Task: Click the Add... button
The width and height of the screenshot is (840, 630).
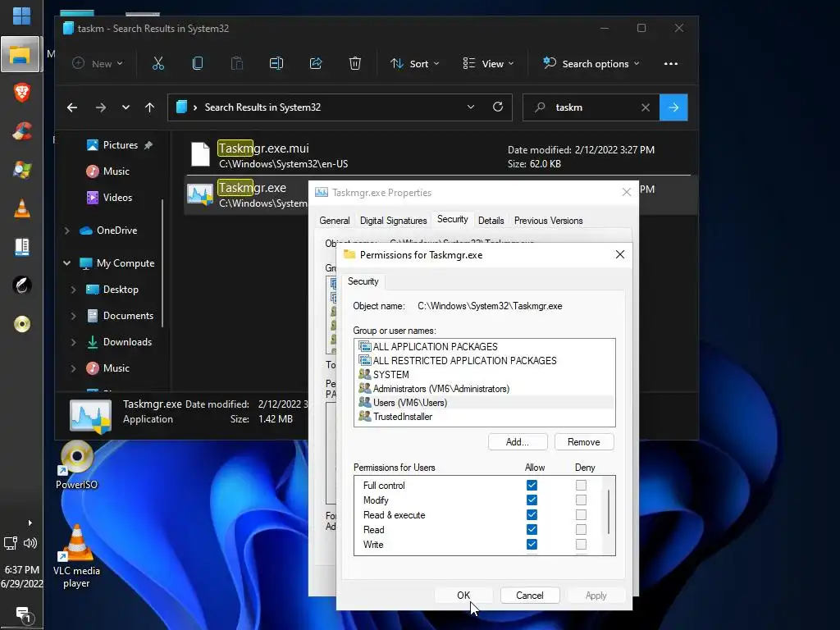Action: (x=518, y=442)
